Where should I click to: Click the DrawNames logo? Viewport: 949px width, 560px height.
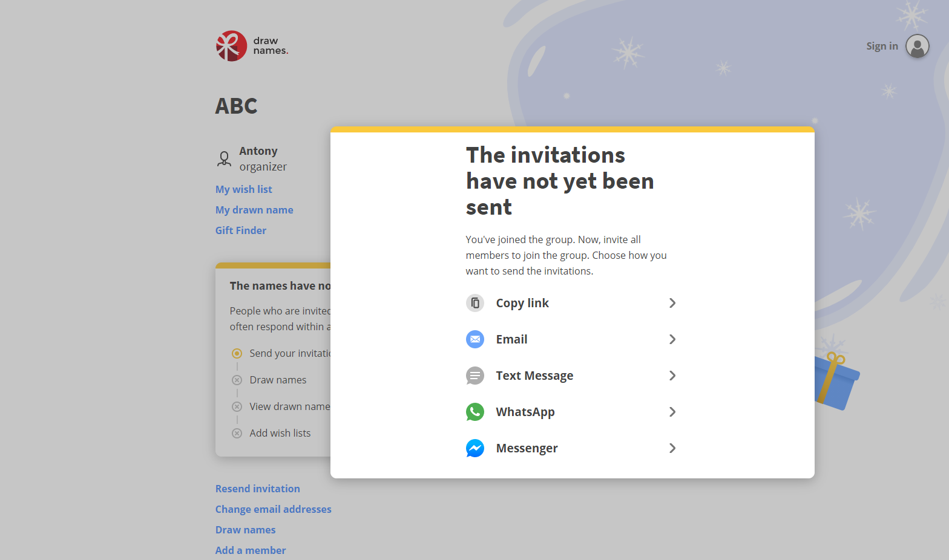[x=252, y=46]
